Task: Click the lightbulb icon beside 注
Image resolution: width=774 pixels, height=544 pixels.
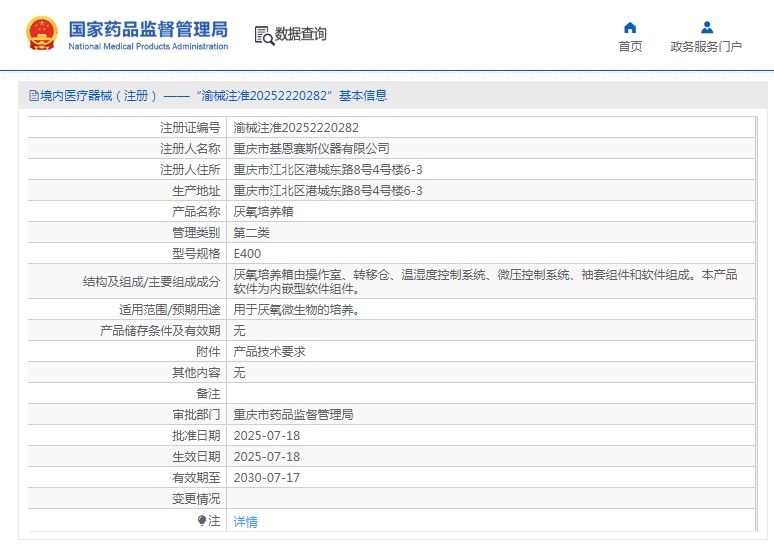Action: [x=201, y=520]
